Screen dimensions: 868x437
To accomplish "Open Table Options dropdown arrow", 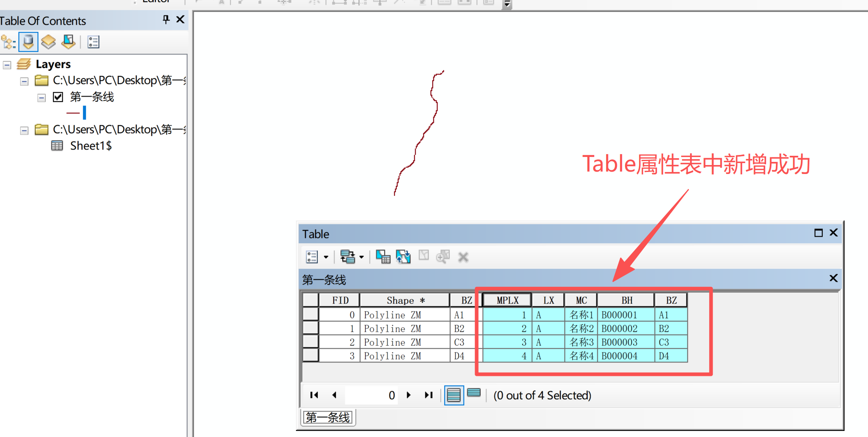I will 326,257.
